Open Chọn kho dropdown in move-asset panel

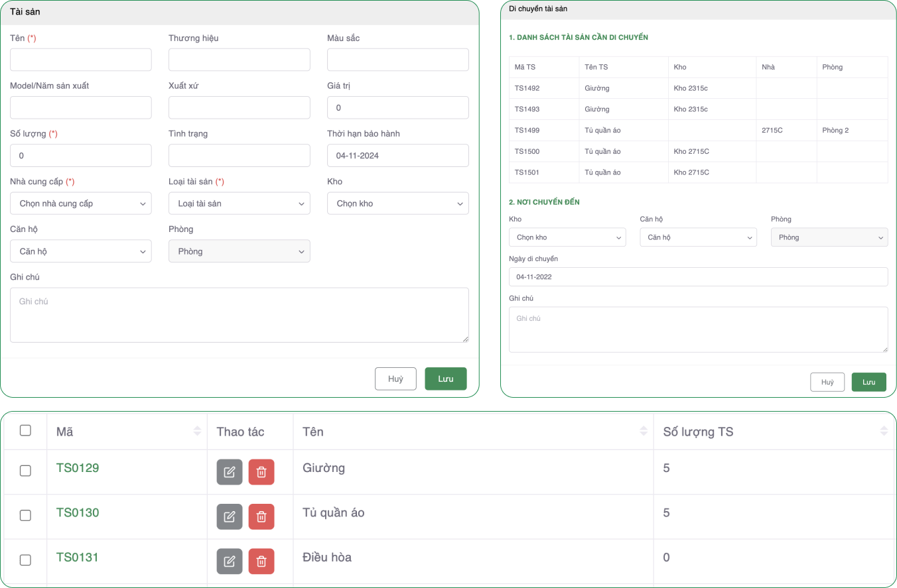(x=567, y=237)
